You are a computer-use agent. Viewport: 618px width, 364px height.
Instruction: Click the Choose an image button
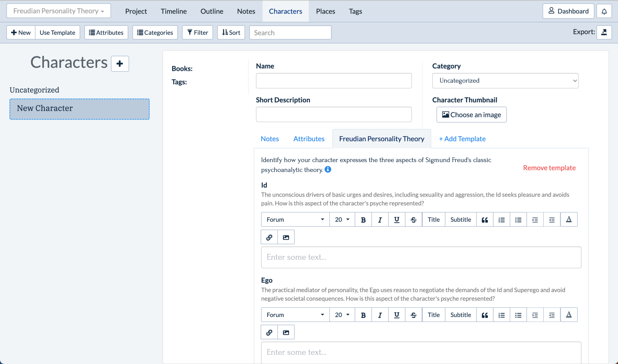(471, 115)
